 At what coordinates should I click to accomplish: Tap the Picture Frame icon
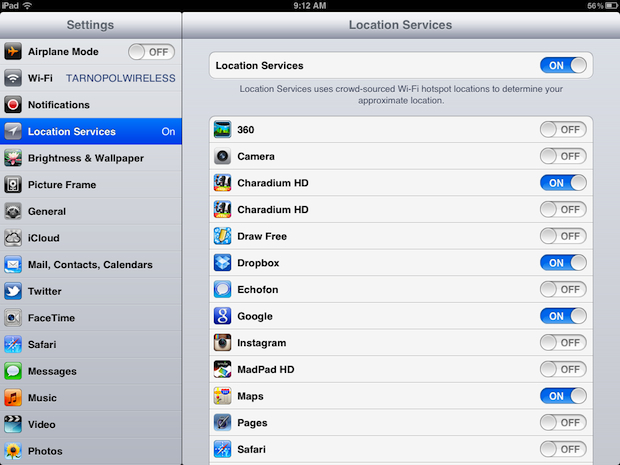click(x=13, y=185)
